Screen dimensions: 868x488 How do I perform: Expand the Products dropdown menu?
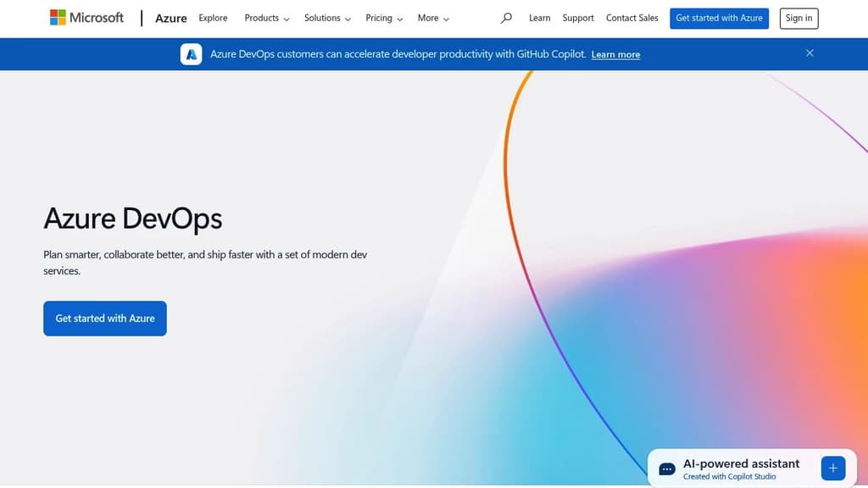coord(267,19)
